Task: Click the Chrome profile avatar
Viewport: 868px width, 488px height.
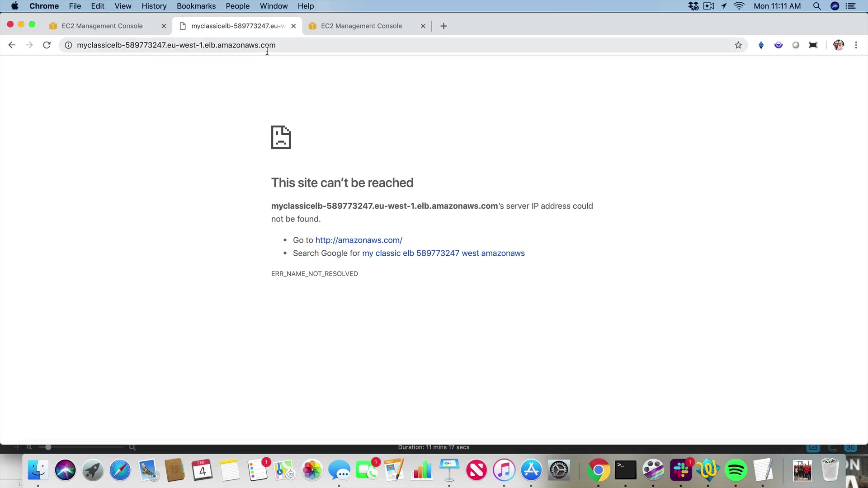Action: coord(838,45)
